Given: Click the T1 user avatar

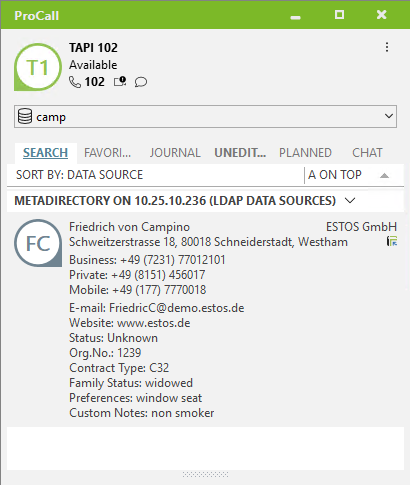Looking at the screenshot, I should (38, 67).
